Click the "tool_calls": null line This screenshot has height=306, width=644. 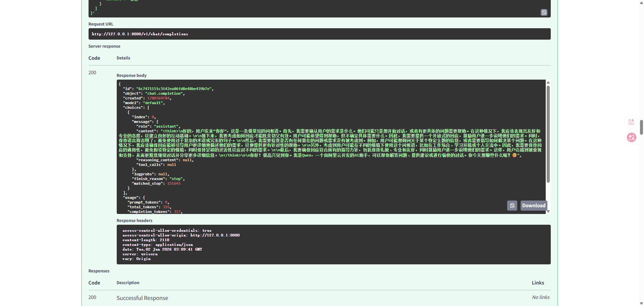(156, 165)
